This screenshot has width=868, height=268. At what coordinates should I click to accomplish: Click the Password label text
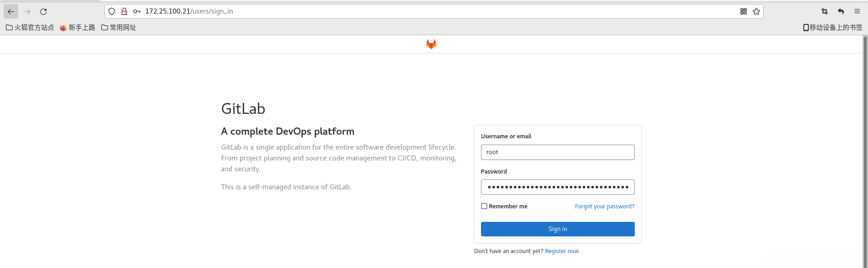494,172
